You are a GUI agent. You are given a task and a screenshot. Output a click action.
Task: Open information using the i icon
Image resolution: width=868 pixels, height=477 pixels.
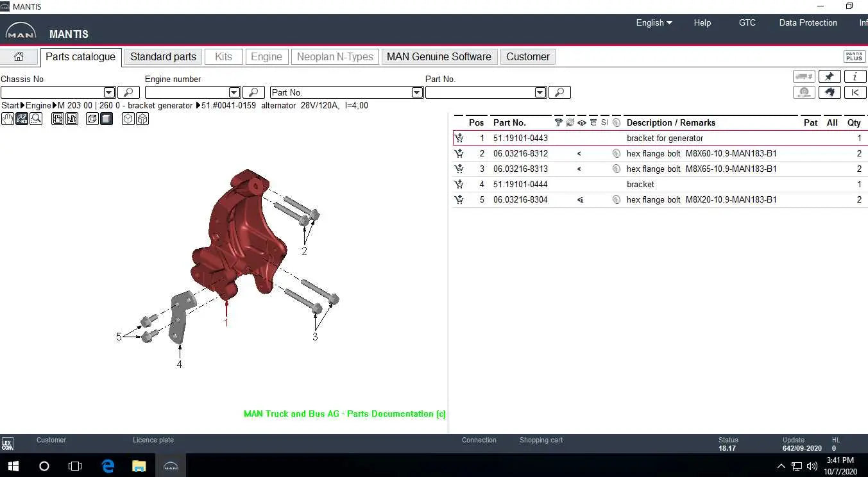click(855, 76)
